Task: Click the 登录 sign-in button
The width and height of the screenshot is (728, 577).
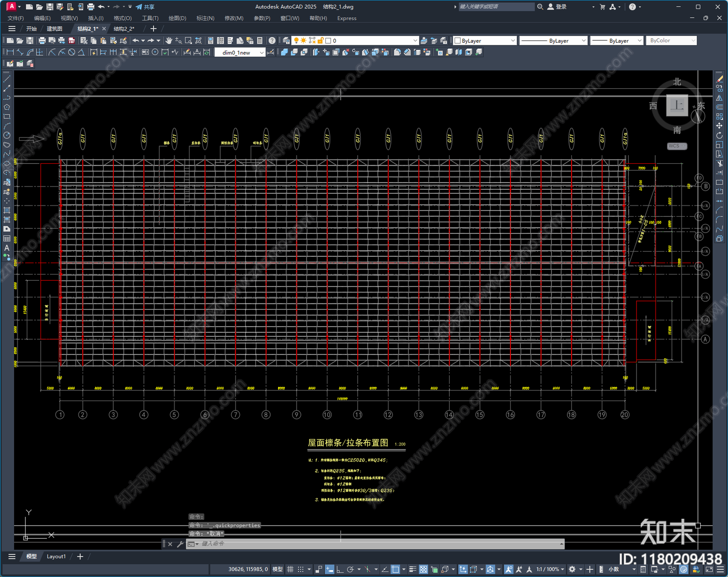Action: [x=557, y=7]
